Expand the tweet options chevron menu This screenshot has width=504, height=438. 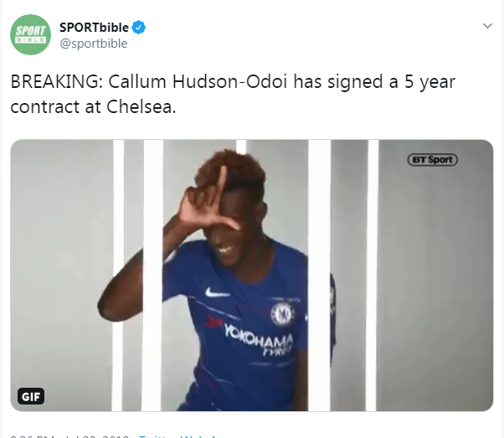pos(487,26)
